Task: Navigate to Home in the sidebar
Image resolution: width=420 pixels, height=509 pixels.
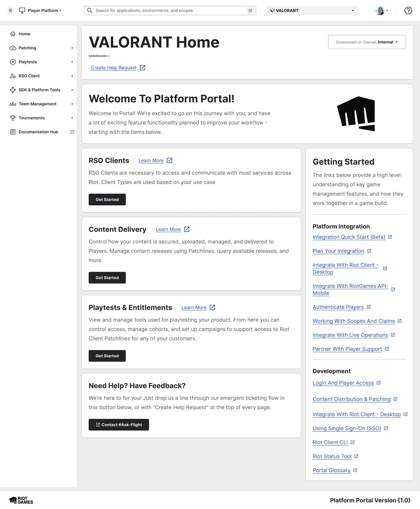Action: coord(24,34)
